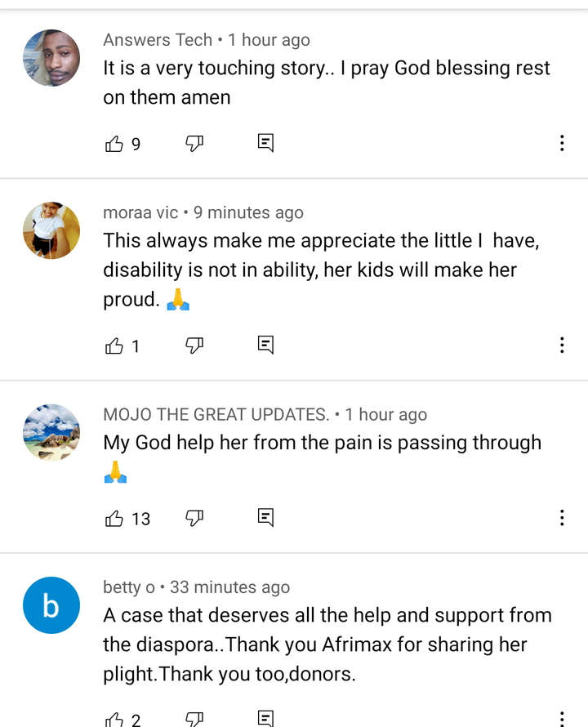The image size is (588, 727).
Task: Open betty o channel name link
Action: pos(129,587)
